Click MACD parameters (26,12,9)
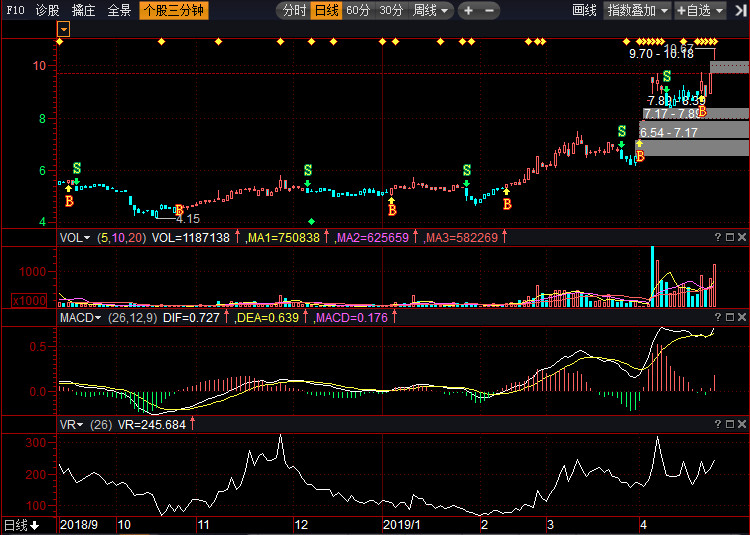The image size is (750, 535). click(x=132, y=318)
